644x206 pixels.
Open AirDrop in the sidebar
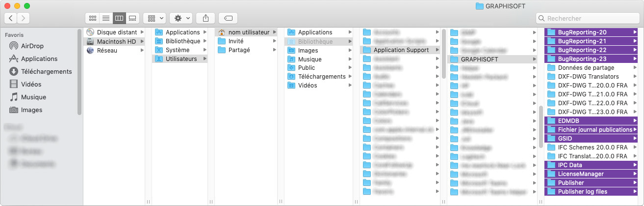(x=32, y=46)
